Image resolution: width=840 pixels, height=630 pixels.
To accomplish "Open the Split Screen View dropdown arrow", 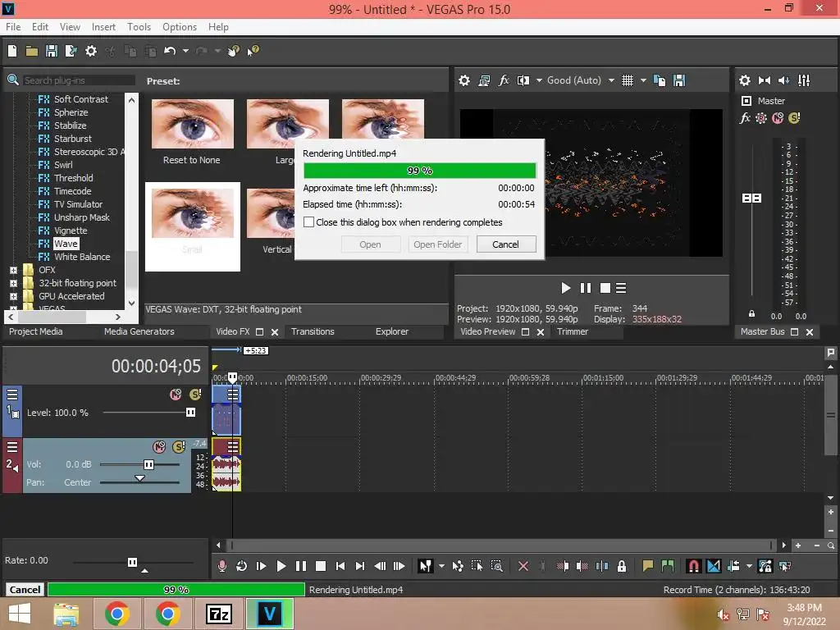I will [x=539, y=81].
